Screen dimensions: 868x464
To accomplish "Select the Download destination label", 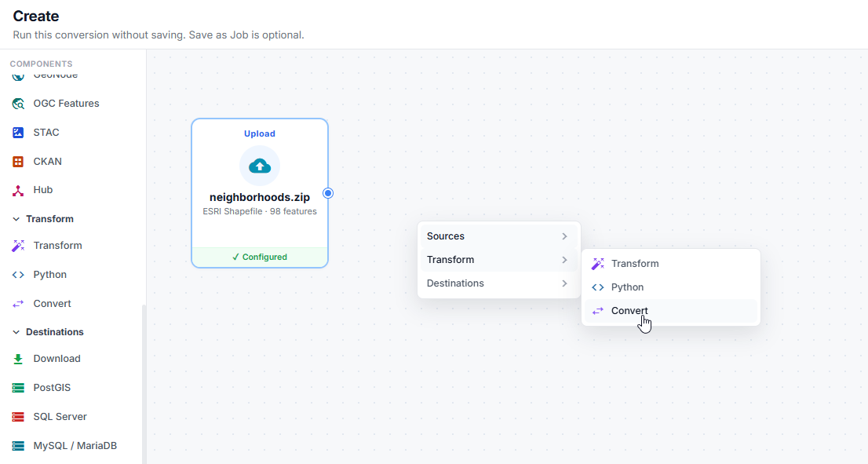I will 57,359.
